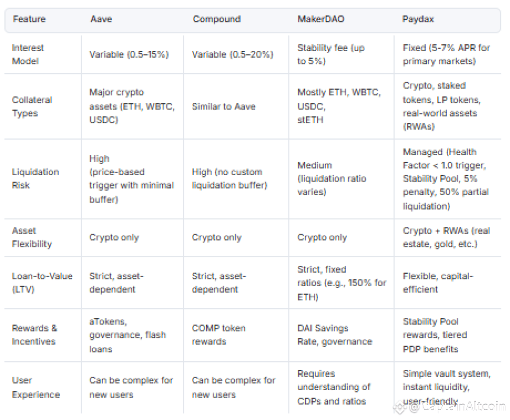Click the Variable (0.5–20%) Compound cell
The image size is (510, 420).
click(233, 54)
